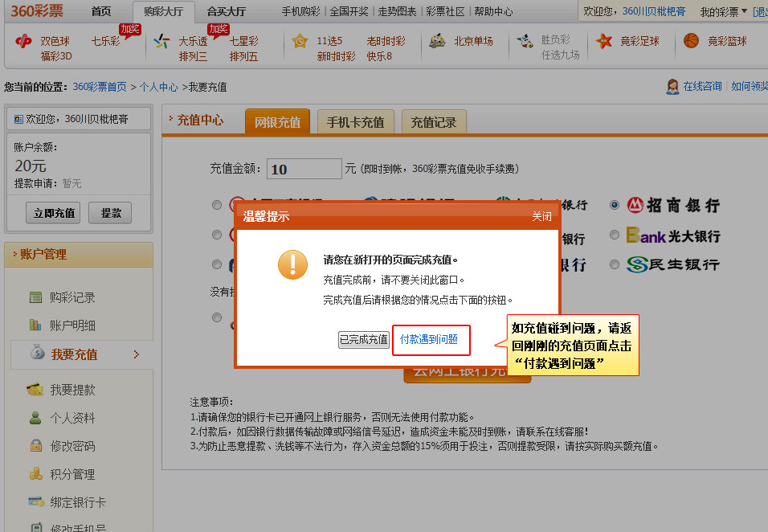The height and width of the screenshot is (532, 768).
Task: Open the 合买大厅 navigation item
Action: (227, 12)
